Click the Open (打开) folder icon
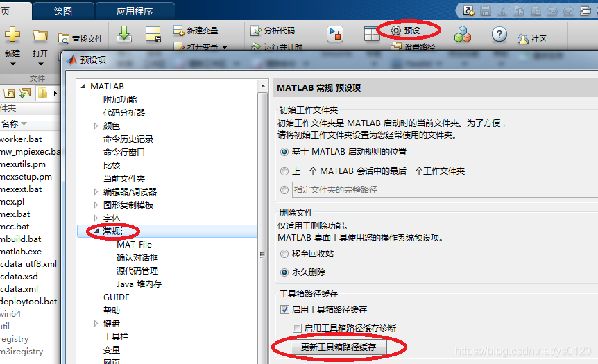 [x=40, y=35]
